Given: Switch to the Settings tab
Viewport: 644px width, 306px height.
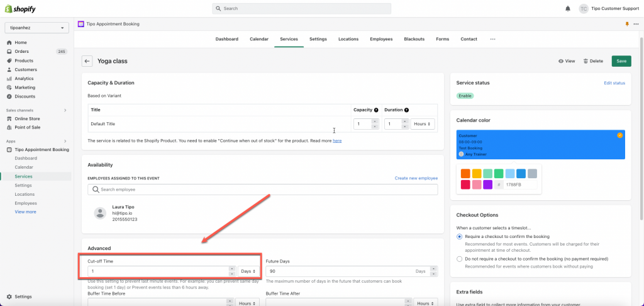Looking at the screenshot, I should (x=318, y=39).
